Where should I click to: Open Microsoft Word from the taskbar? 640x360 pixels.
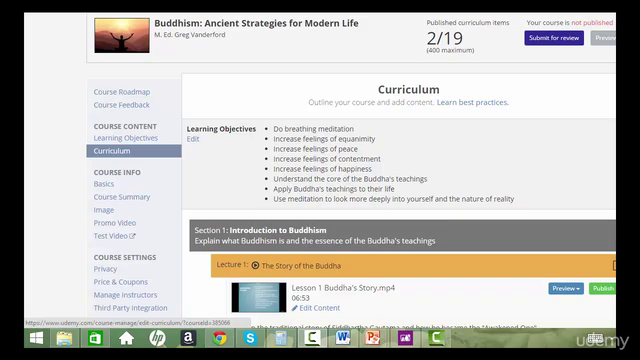[x=343, y=338]
